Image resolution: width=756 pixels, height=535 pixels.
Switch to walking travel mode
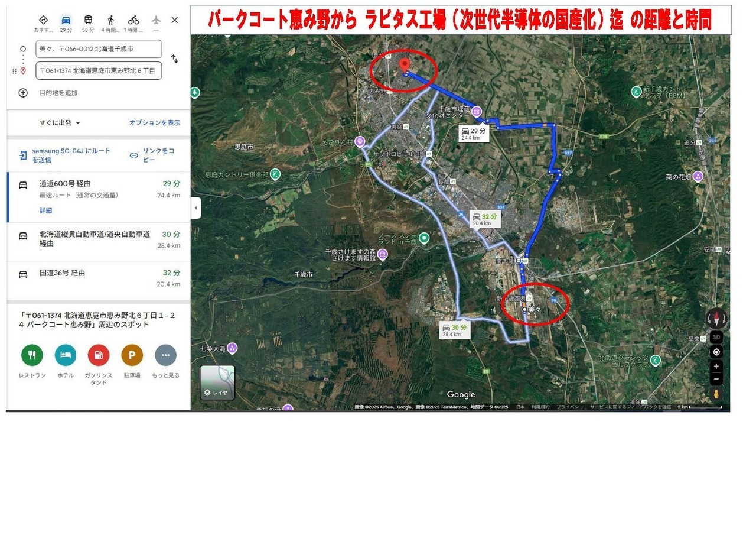pyautogui.click(x=110, y=23)
